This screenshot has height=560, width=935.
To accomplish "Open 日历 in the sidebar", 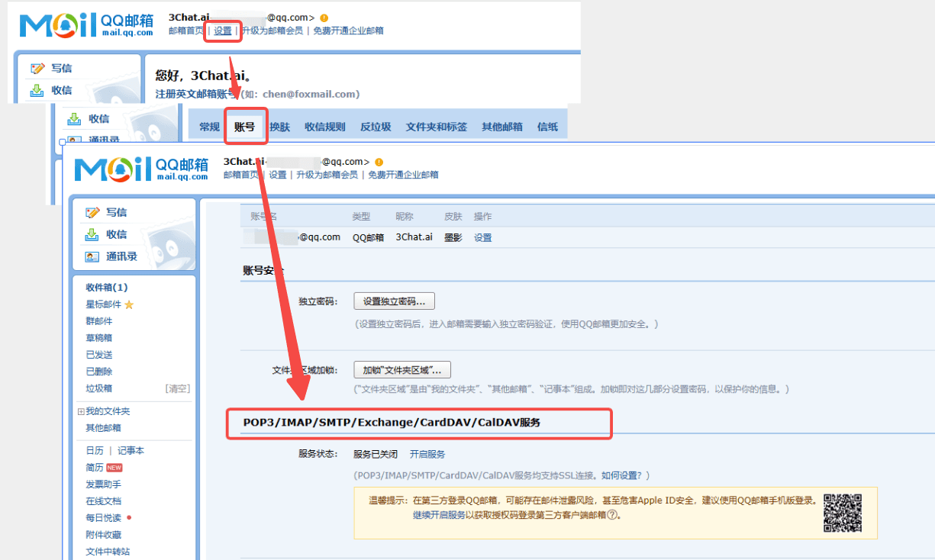I will (x=95, y=451).
